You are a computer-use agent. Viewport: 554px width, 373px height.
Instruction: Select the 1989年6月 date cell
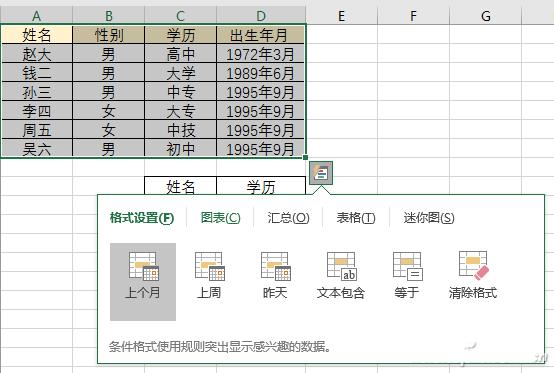coord(261,73)
